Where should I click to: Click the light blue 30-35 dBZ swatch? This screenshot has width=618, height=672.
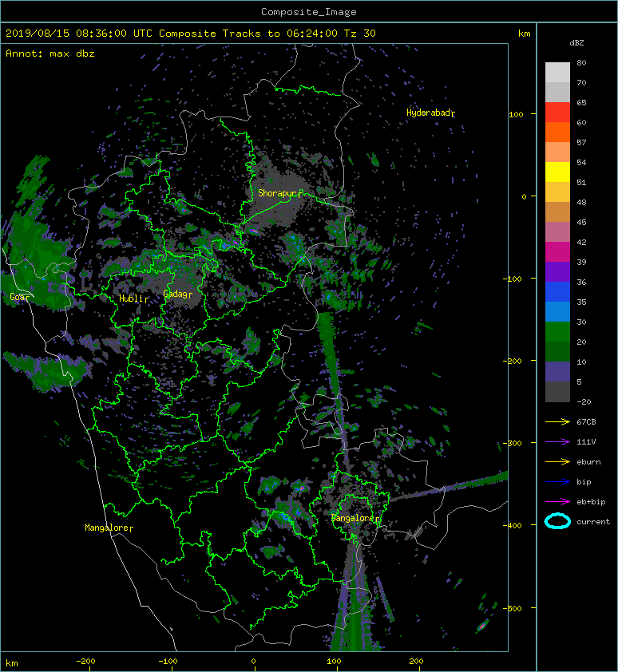coord(557,312)
